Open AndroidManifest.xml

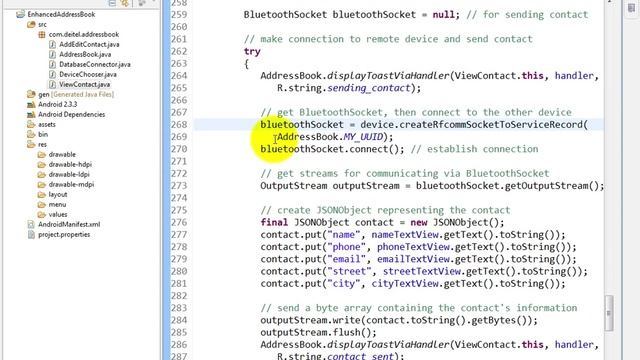tap(69, 224)
